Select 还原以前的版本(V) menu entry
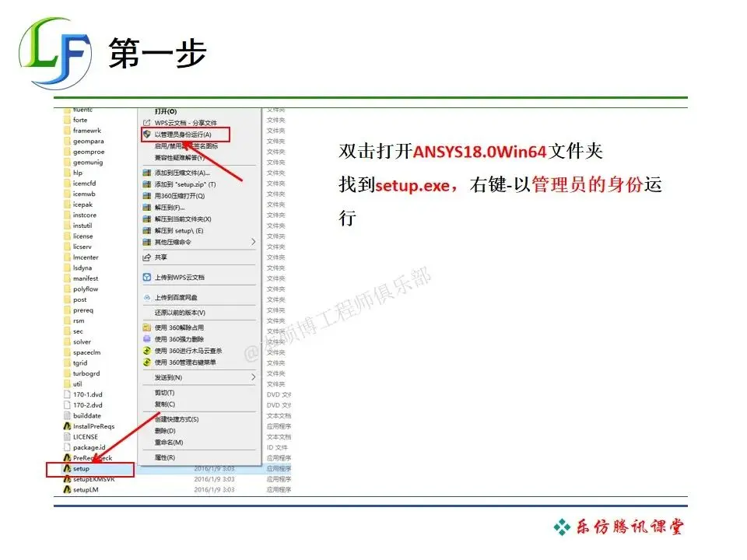Image resolution: width=747 pixels, height=560 pixels. pyautogui.click(x=180, y=313)
